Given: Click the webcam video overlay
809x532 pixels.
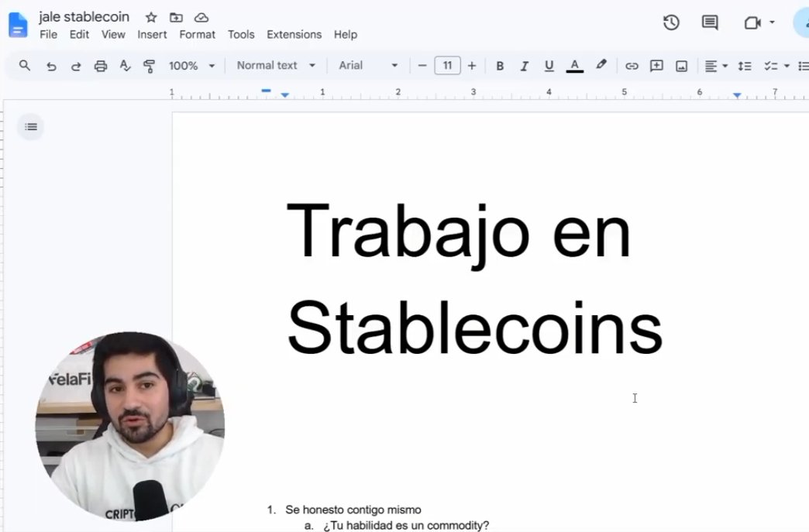Looking at the screenshot, I should click(129, 427).
